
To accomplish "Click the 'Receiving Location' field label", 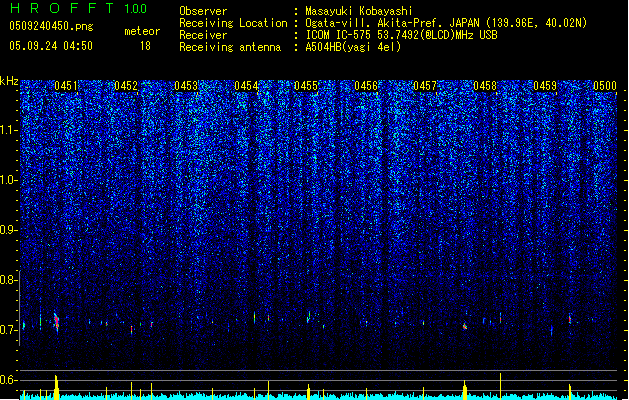I will 233,23.
